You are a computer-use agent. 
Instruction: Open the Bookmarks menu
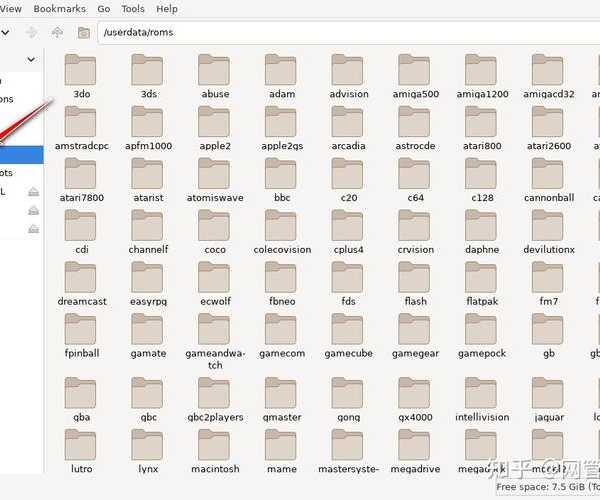pyautogui.click(x=59, y=9)
